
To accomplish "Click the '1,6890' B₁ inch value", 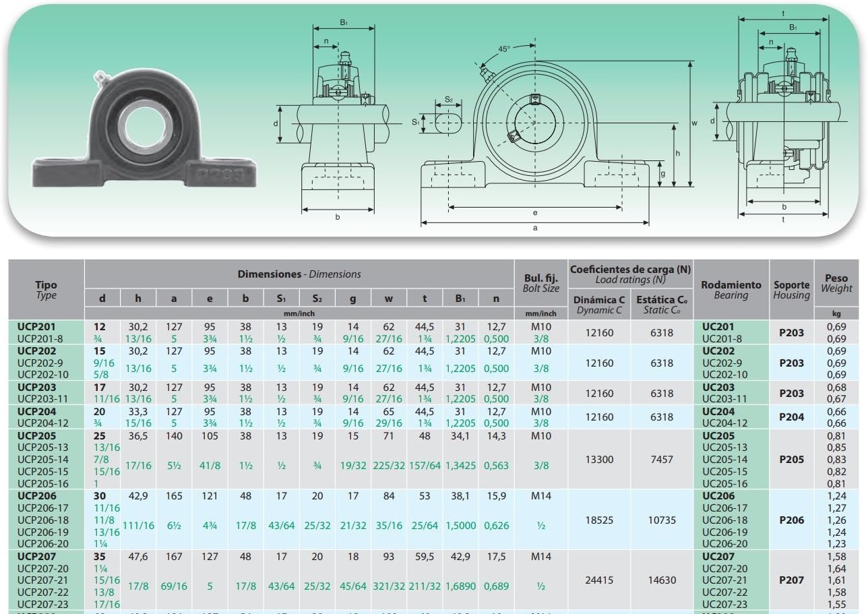I will coord(460,586).
